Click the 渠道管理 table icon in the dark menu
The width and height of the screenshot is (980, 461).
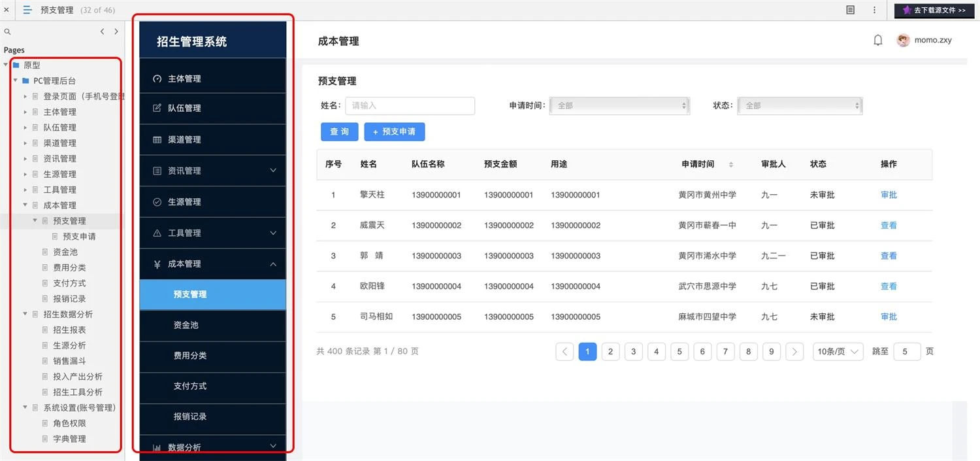click(x=157, y=139)
